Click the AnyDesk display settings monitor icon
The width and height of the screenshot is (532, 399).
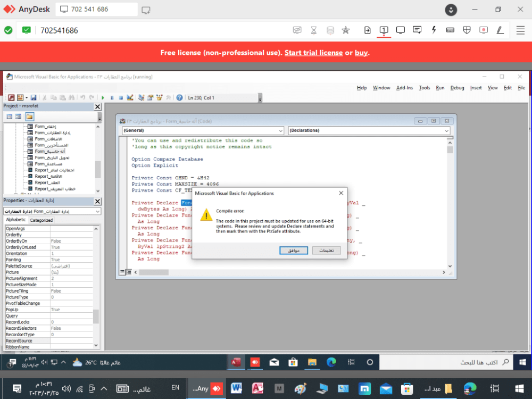(x=401, y=30)
